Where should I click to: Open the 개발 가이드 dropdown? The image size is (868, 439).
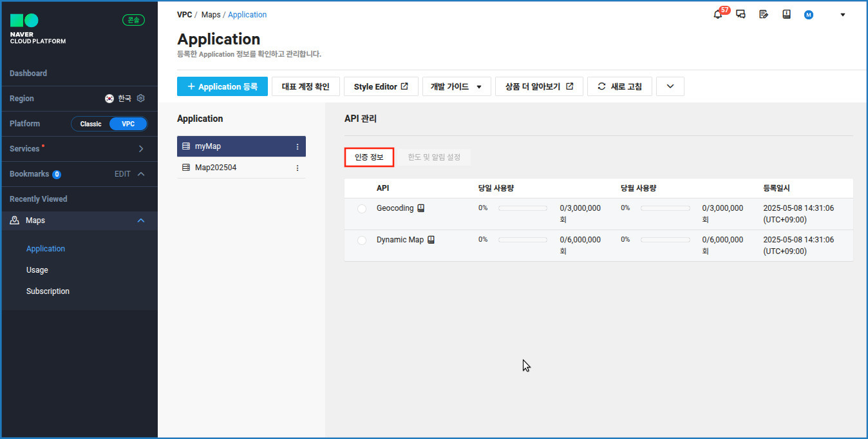(x=457, y=86)
